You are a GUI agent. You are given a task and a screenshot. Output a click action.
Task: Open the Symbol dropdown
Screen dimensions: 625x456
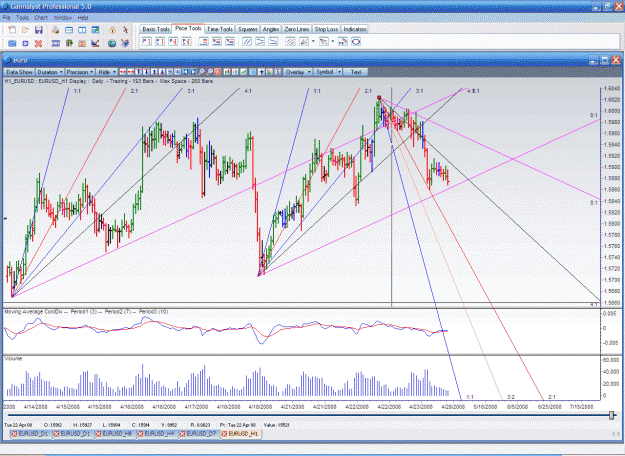[x=328, y=72]
